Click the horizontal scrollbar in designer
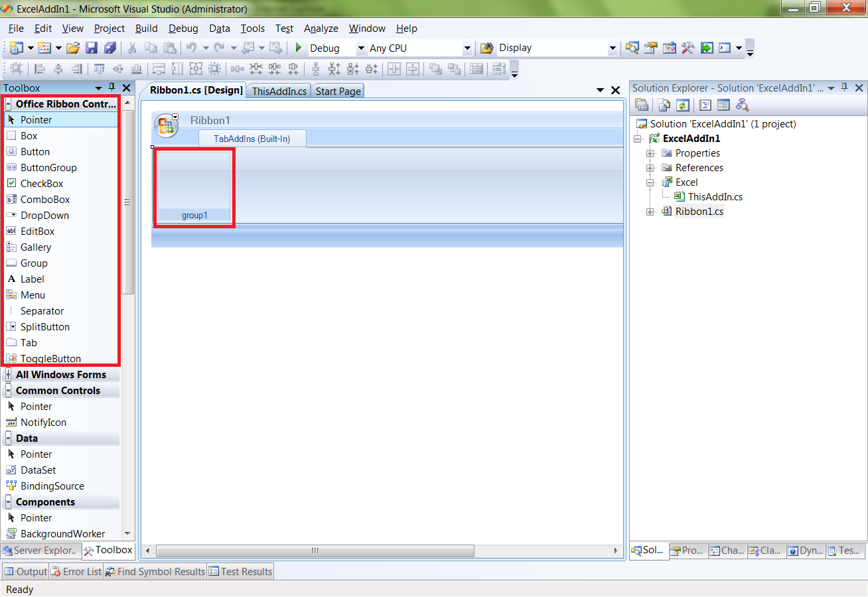The image size is (868, 597). (x=315, y=551)
